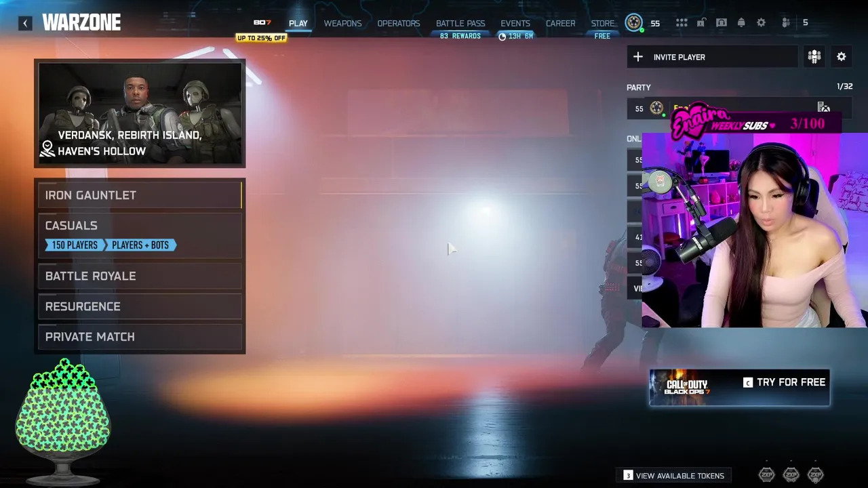Click the player rank emblem in top bar
Image resolution: width=868 pixels, height=488 pixels.
click(x=633, y=23)
